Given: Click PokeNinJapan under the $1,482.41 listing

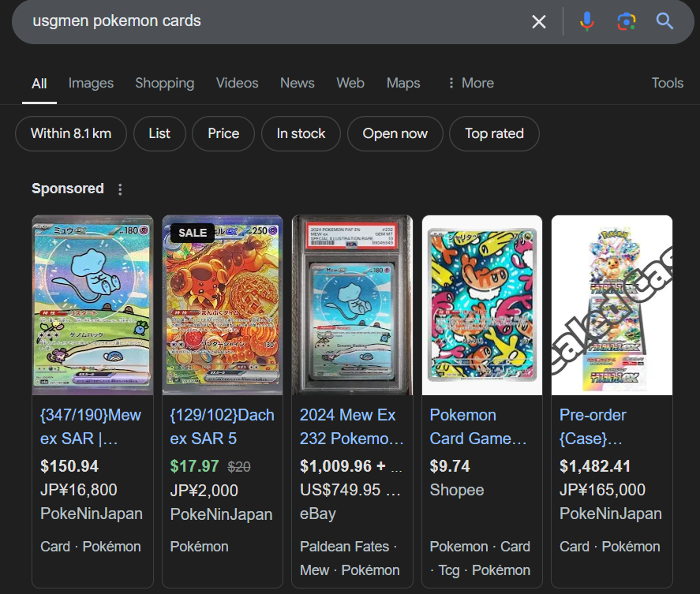Looking at the screenshot, I should pyautogui.click(x=610, y=514).
